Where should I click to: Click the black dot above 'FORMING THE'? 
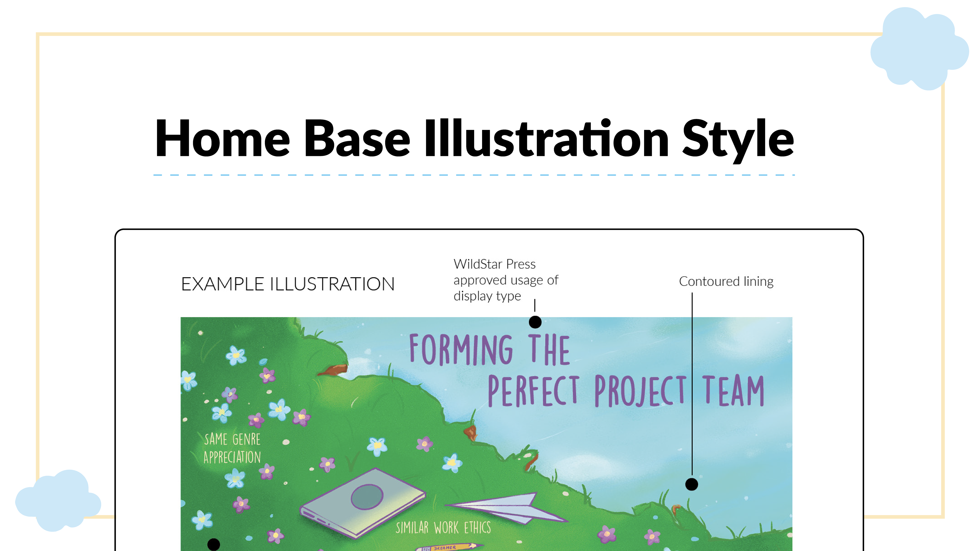535,322
